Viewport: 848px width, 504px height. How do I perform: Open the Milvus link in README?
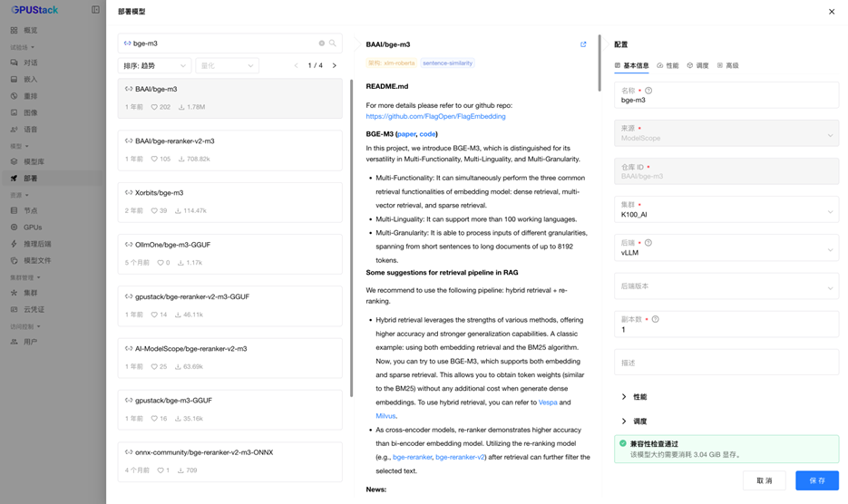point(385,416)
